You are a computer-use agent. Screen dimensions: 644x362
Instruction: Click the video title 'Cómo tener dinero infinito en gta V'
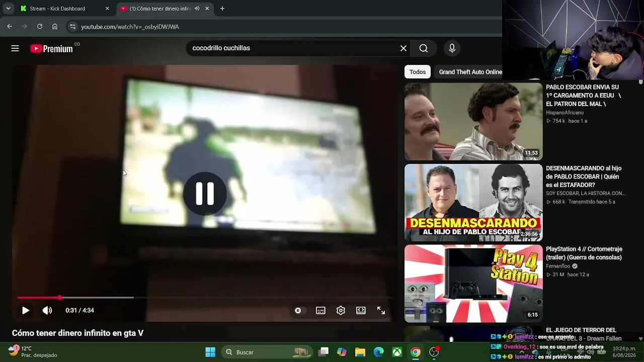click(x=78, y=333)
